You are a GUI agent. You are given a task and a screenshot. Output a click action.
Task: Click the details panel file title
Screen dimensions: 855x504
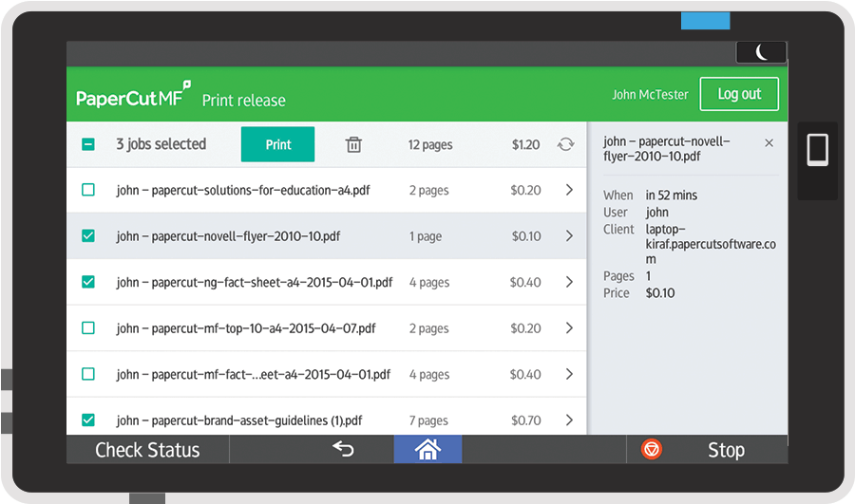coord(666,149)
